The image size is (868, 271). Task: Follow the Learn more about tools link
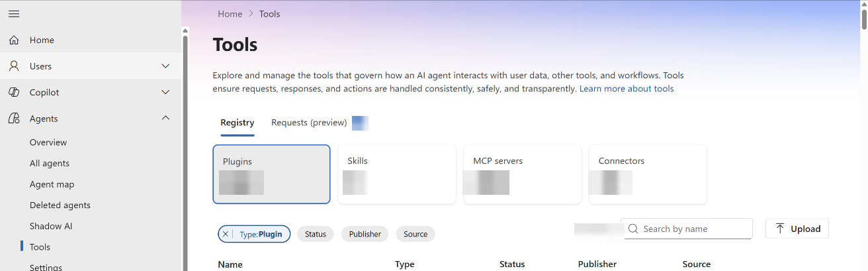pos(627,89)
